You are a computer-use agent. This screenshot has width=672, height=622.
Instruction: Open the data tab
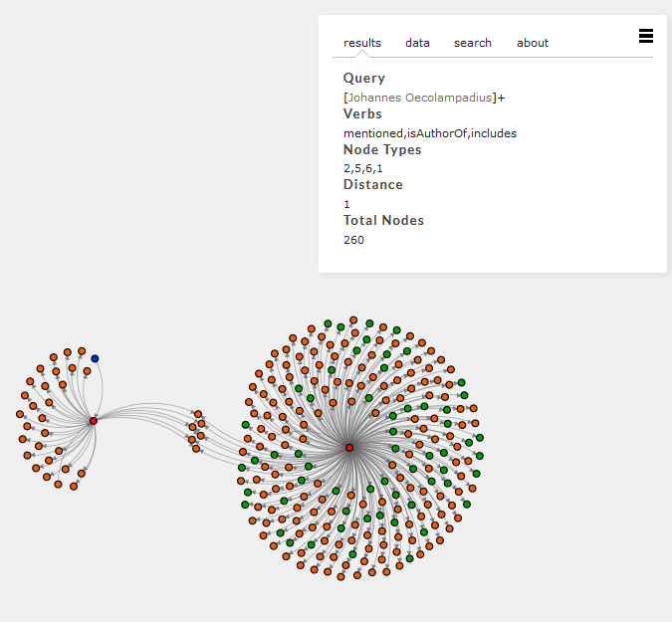(417, 43)
